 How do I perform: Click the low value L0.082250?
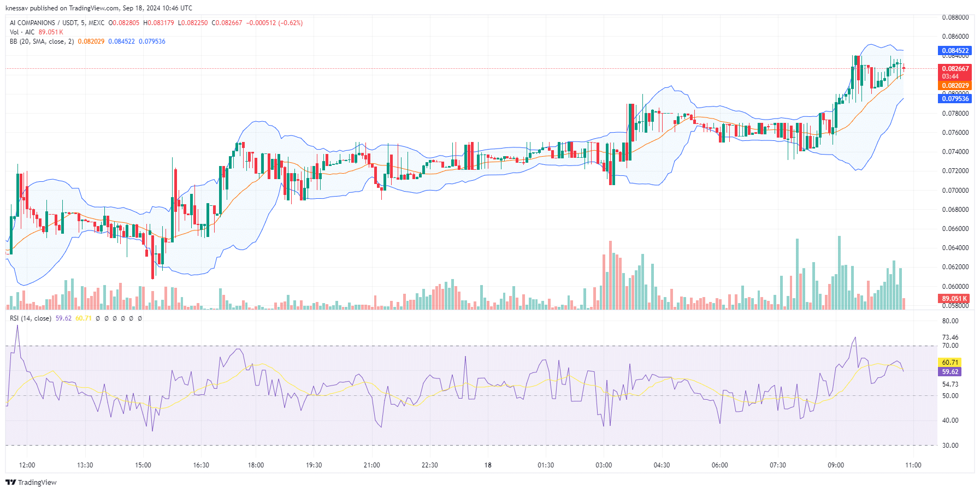193,23
